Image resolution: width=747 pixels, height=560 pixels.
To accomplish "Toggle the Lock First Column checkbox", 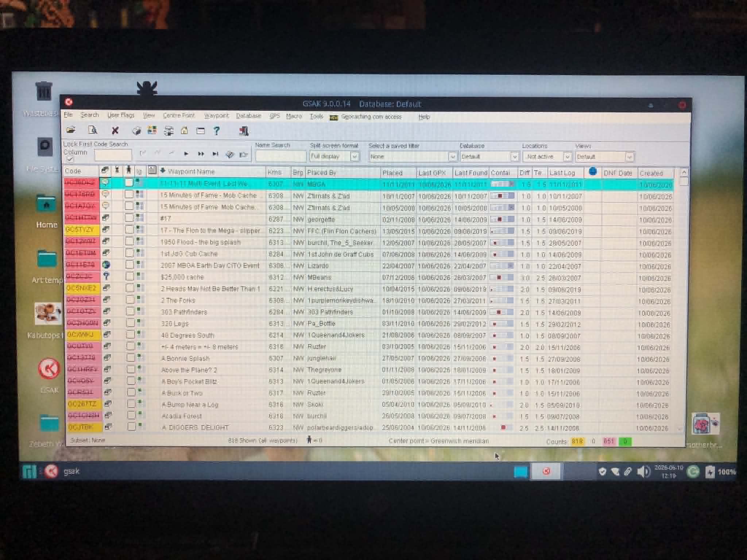I will pos(70,160).
